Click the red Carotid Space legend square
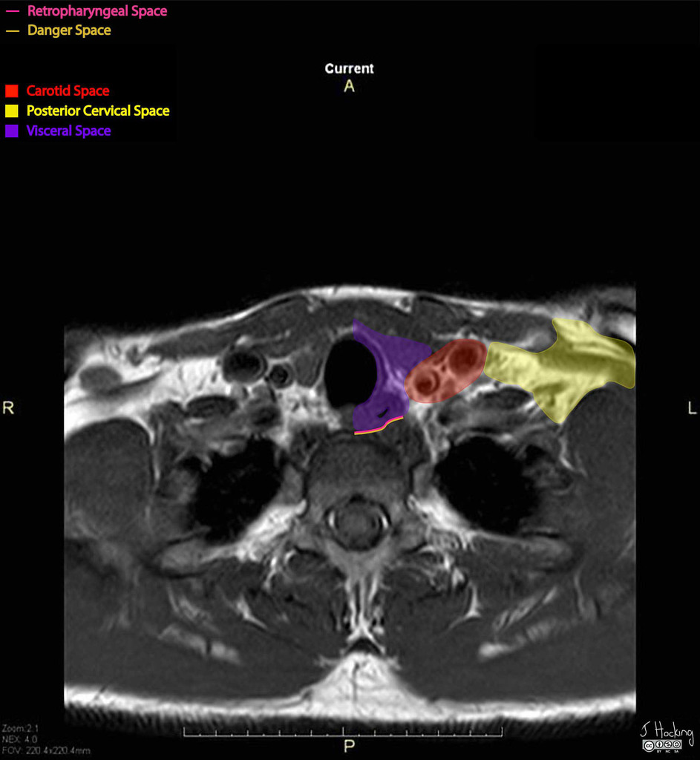This screenshot has width=700, height=760. tap(11, 91)
